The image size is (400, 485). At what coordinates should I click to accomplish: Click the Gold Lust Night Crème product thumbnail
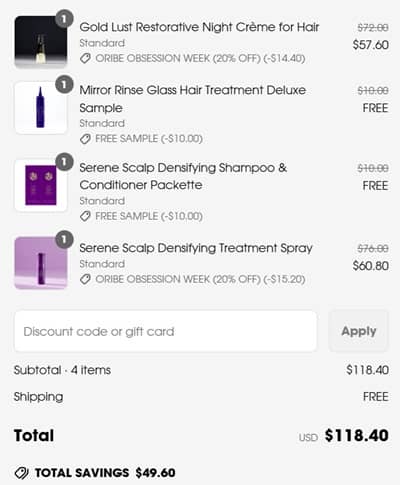pos(41,42)
